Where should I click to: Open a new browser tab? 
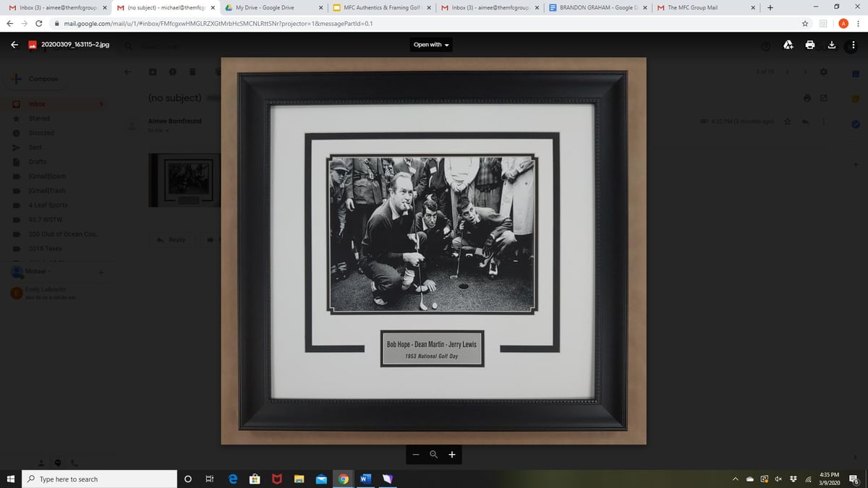[770, 8]
